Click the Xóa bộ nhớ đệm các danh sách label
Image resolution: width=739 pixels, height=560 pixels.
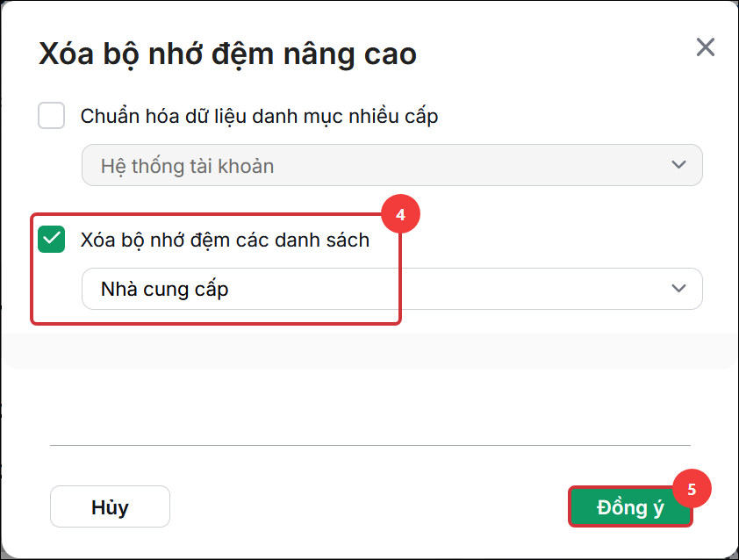click(225, 240)
